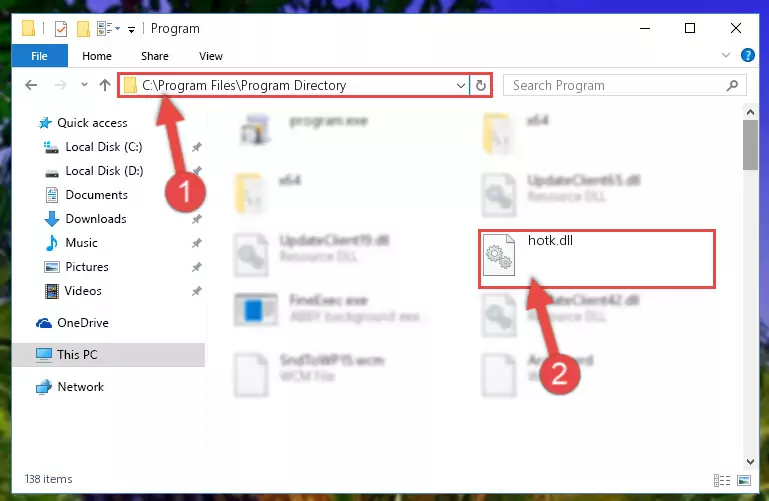
Task: Click the search magnifier icon
Action: click(732, 85)
